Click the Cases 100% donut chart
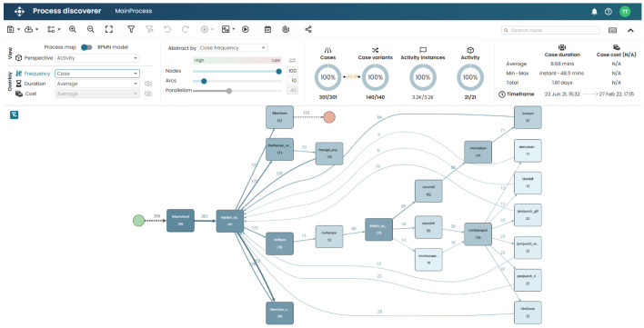 327,77
